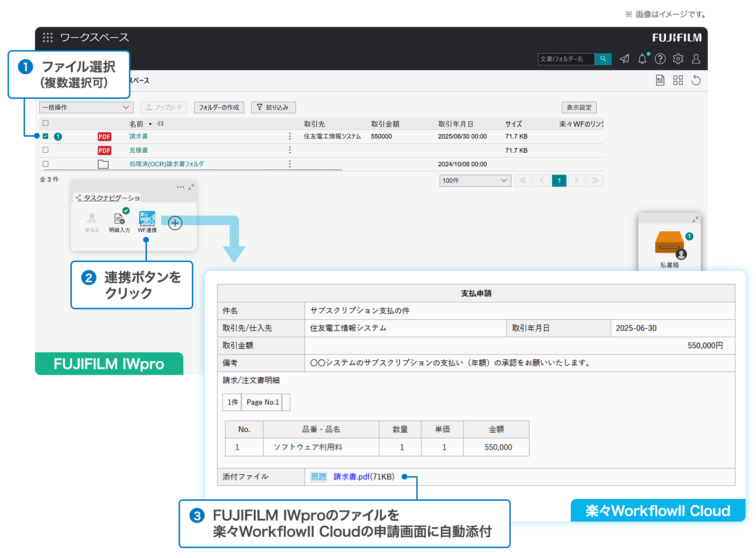Open the help question mark icon

point(660,59)
